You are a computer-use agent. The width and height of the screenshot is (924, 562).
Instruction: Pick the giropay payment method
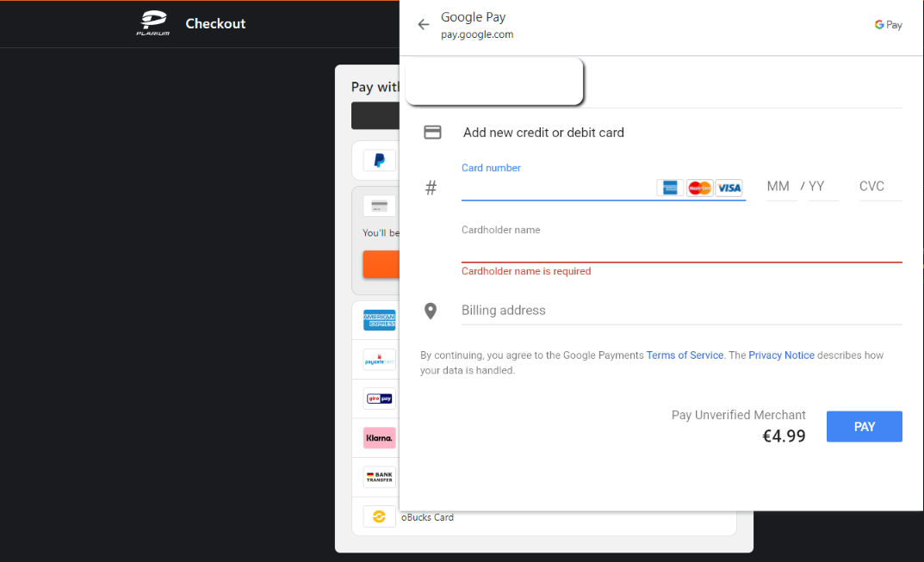(380, 398)
